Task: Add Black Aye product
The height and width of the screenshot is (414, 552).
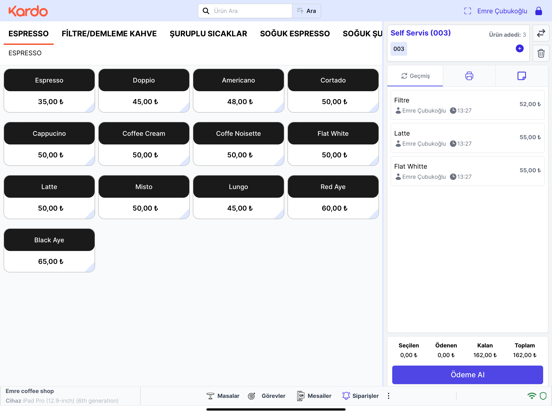Action: [x=49, y=250]
